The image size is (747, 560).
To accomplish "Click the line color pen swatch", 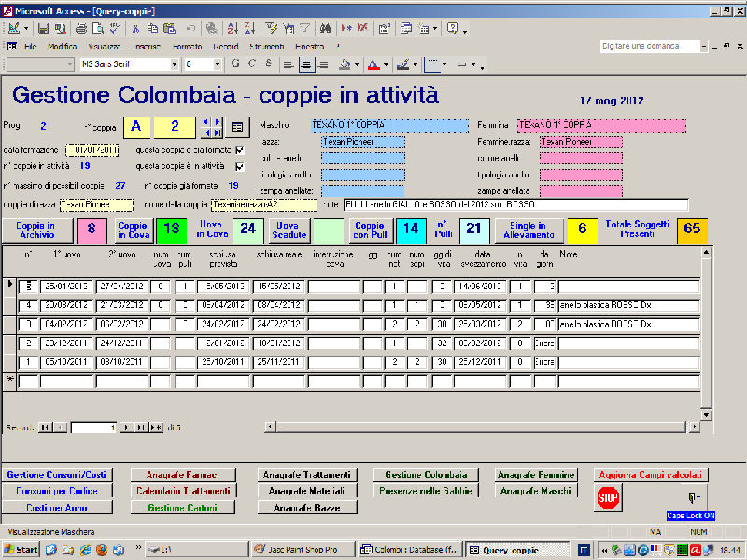I will 403,64.
